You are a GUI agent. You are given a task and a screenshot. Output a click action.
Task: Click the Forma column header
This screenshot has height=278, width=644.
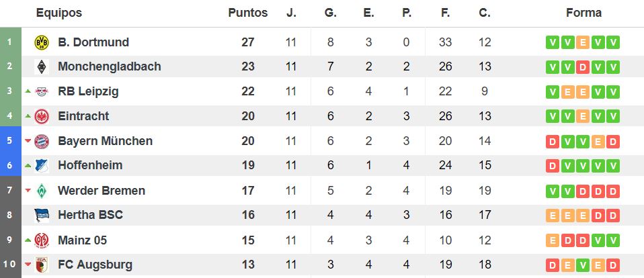pyautogui.click(x=583, y=13)
